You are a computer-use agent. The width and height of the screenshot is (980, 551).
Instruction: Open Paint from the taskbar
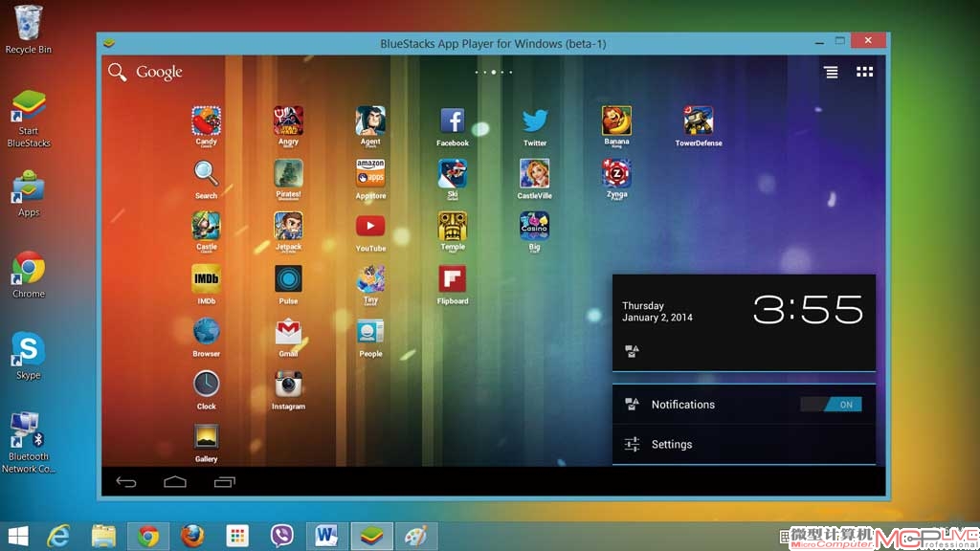pyautogui.click(x=416, y=536)
